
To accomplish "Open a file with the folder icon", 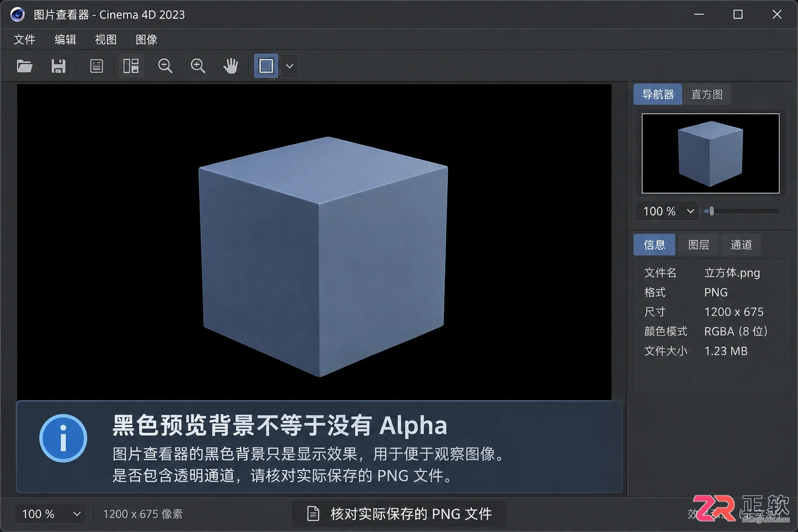I will [24, 66].
